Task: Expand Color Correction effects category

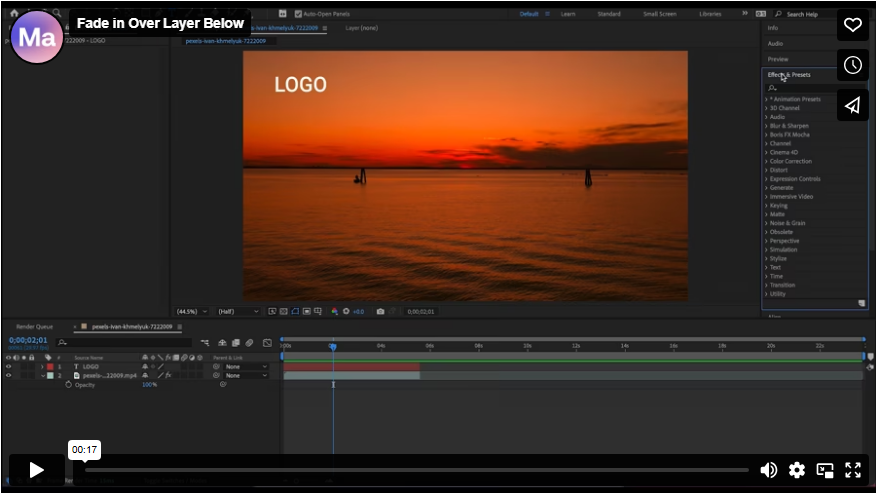Action: point(766,161)
